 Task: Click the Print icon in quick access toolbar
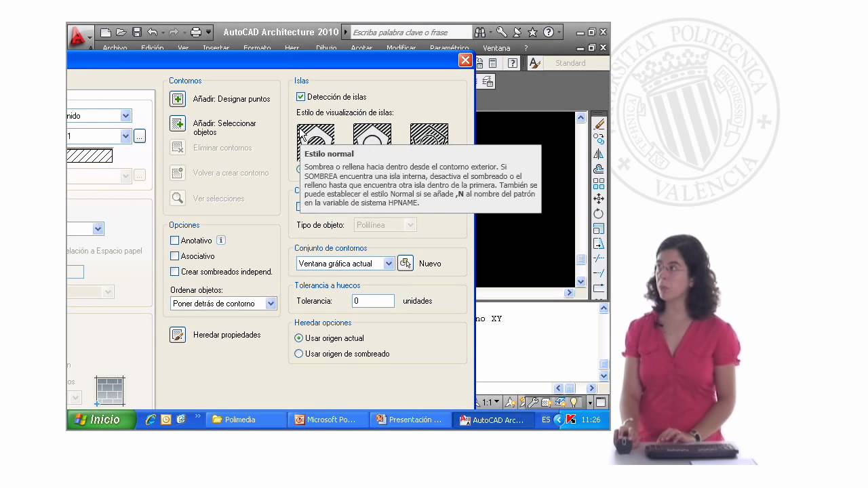coord(196,32)
